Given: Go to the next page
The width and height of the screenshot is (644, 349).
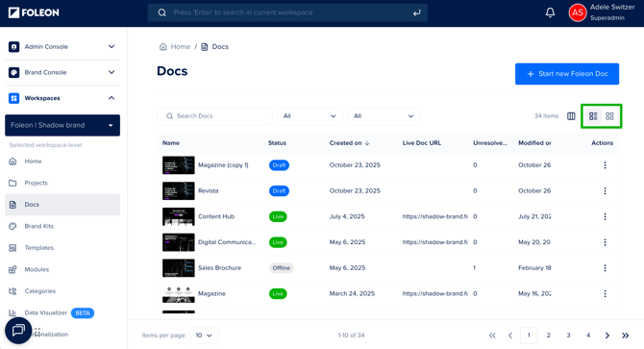Looking at the screenshot, I should coord(607,336).
